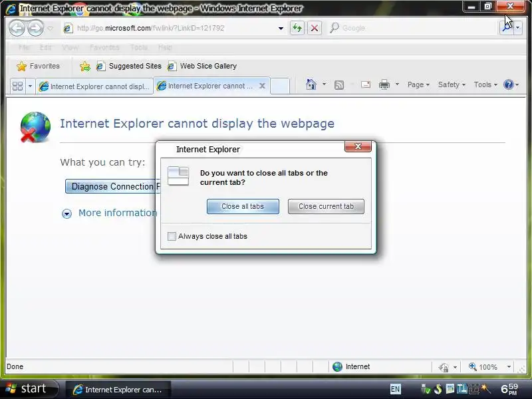Open the Safety command menu

click(452, 85)
